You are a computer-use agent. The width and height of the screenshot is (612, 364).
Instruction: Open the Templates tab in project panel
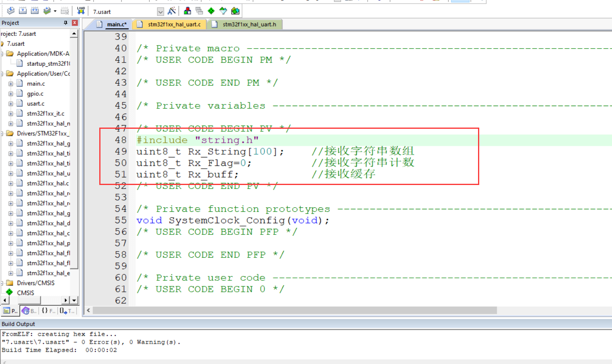point(67,311)
